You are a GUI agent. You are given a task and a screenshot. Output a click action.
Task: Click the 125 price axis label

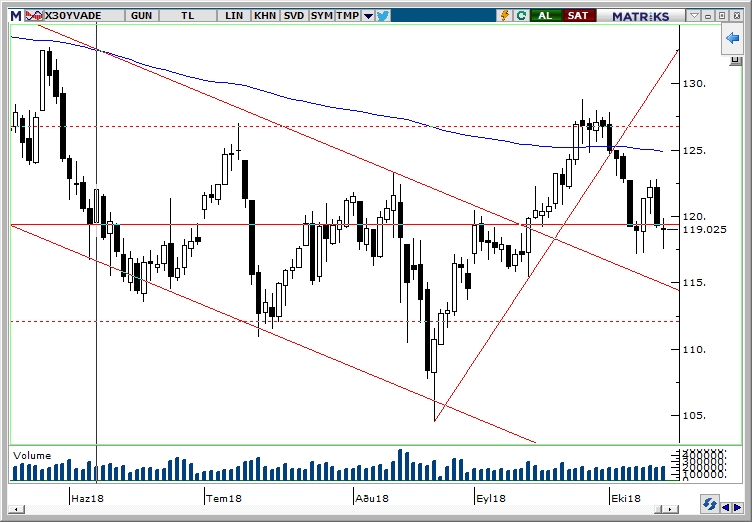pyautogui.click(x=694, y=150)
